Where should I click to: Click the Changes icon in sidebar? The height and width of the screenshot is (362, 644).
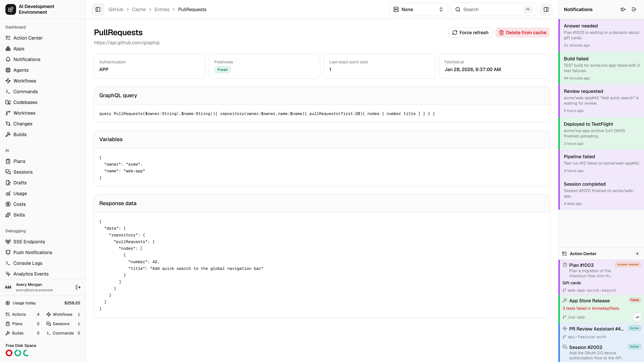8,124
